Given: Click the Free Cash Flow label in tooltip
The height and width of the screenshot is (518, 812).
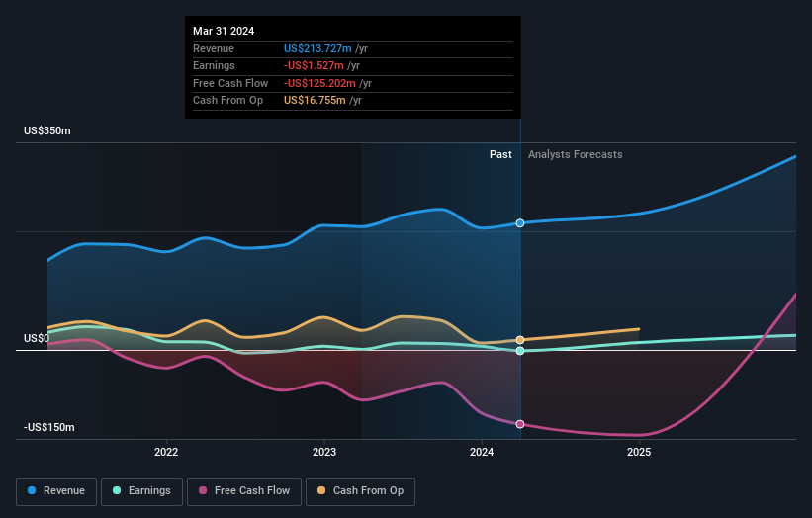Looking at the screenshot, I should click(230, 83).
